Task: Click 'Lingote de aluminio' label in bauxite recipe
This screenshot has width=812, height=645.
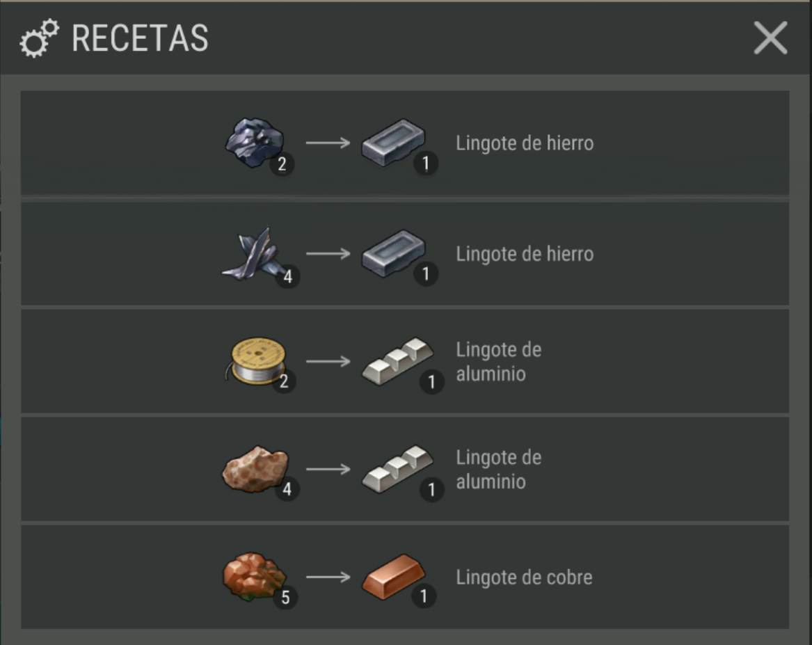Action: click(x=499, y=470)
